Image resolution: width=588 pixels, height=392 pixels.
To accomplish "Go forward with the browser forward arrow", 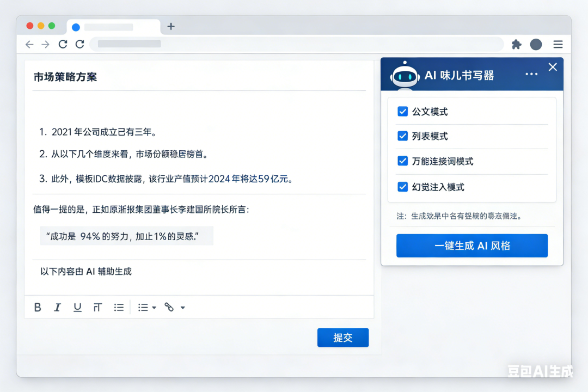I will [x=45, y=44].
